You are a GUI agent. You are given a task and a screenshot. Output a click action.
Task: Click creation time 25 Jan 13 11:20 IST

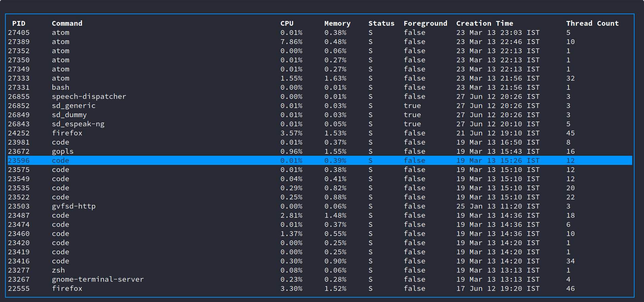(498, 206)
